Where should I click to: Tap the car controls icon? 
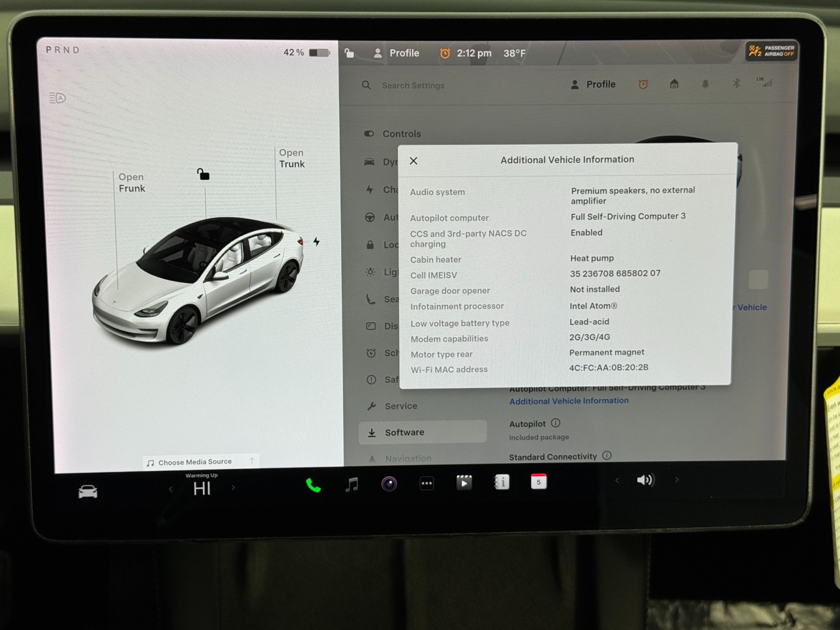(88, 491)
